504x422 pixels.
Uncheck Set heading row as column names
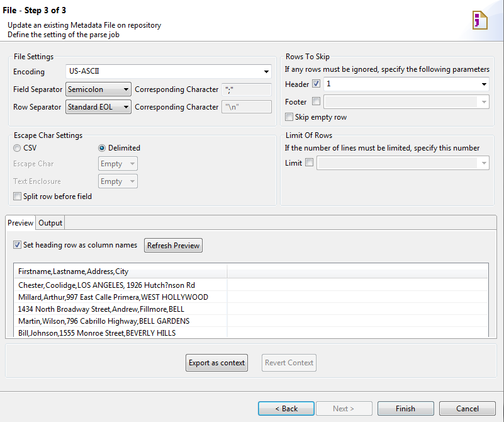(16, 244)
